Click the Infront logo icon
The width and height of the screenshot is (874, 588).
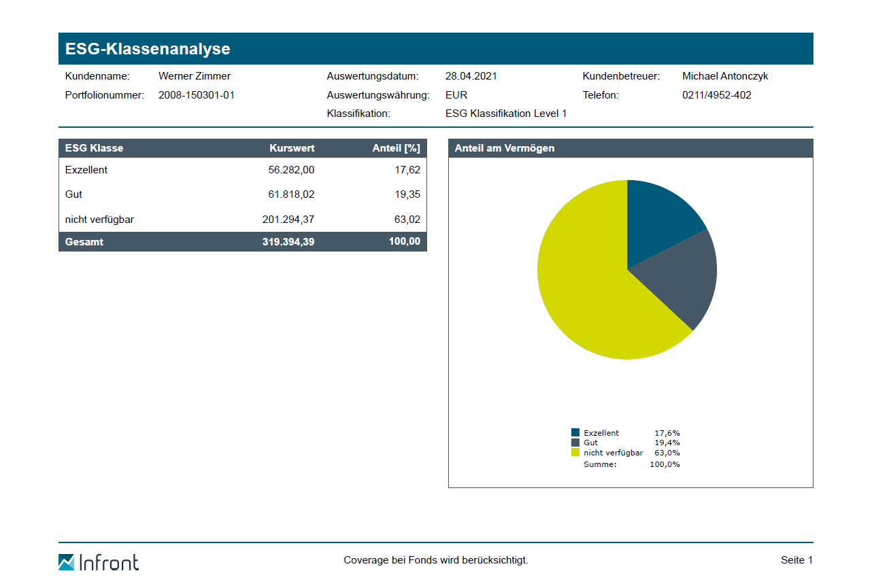pyautogui.click(x=67, y=562)
